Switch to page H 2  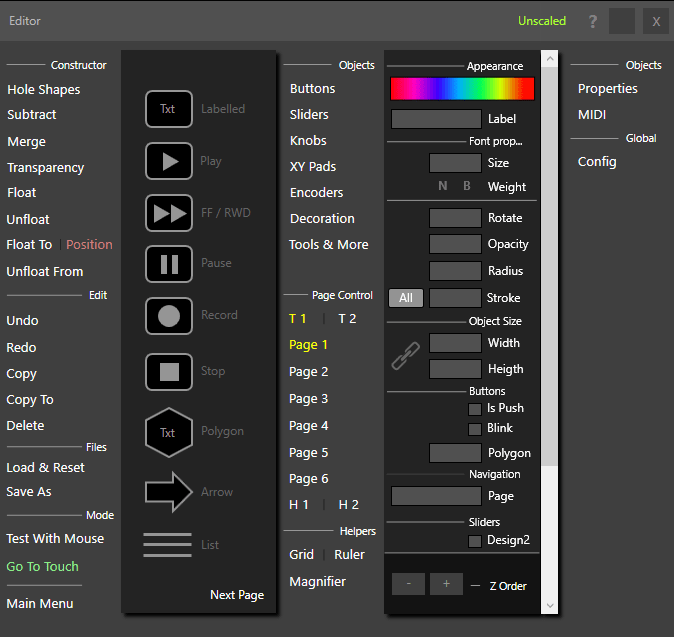pyautogui.click(x=349, y=505)
